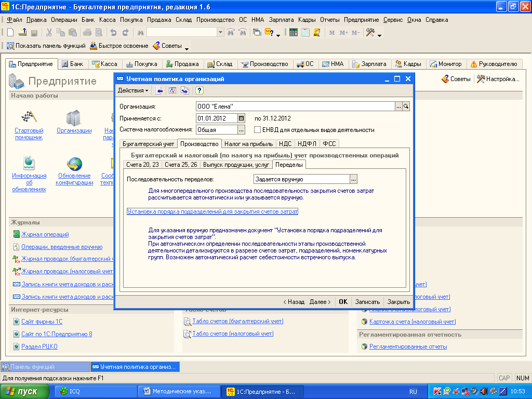Viewport: 532px width, 399px height.
Task: Click the Windows пуск start button
Action: pyautogui.click(x=24, y=391)
